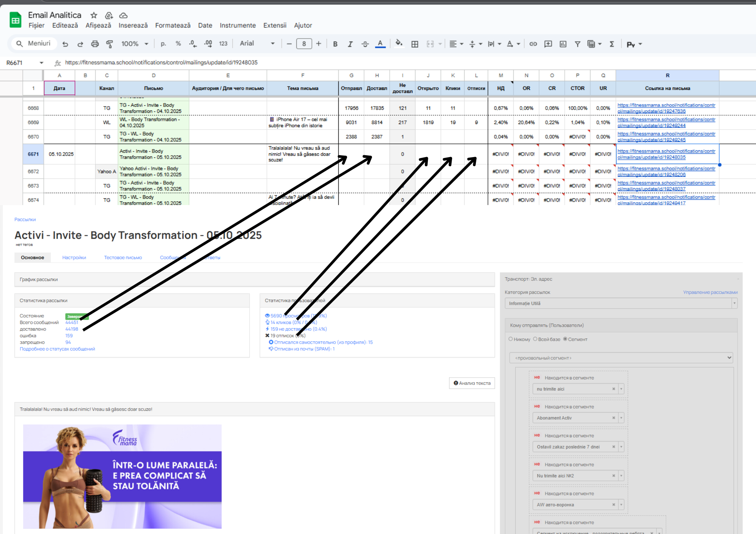Open the fill color picker

click(399, 44)
